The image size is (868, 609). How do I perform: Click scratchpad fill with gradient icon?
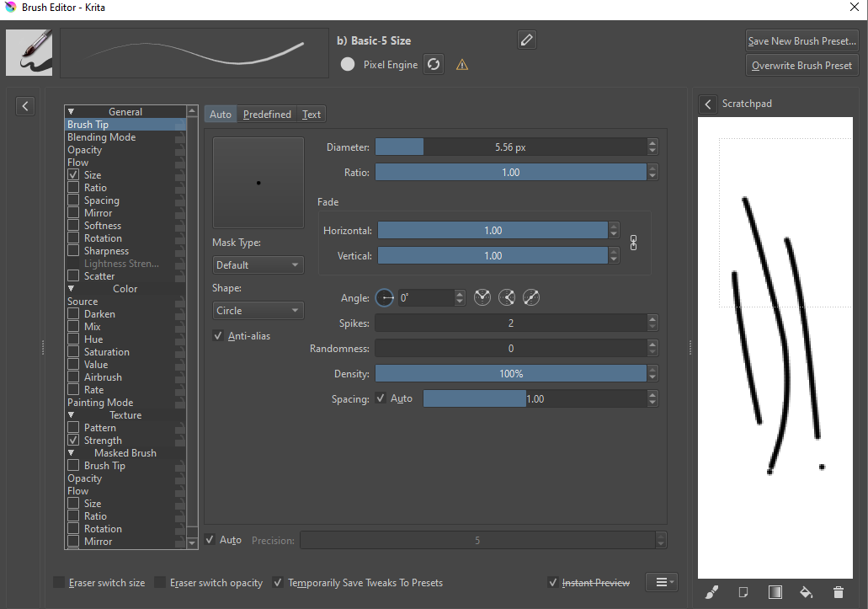pos(775,592)
